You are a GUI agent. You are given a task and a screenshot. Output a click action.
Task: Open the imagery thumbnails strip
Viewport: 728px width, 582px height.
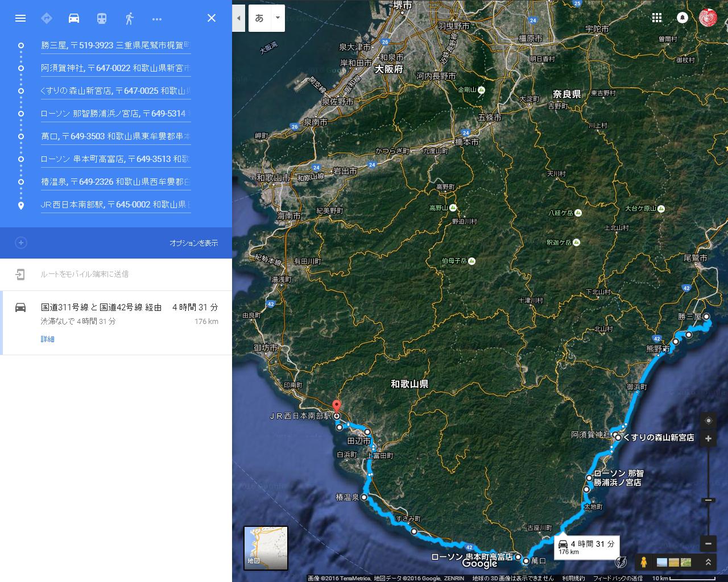click(x=674, y=562)
